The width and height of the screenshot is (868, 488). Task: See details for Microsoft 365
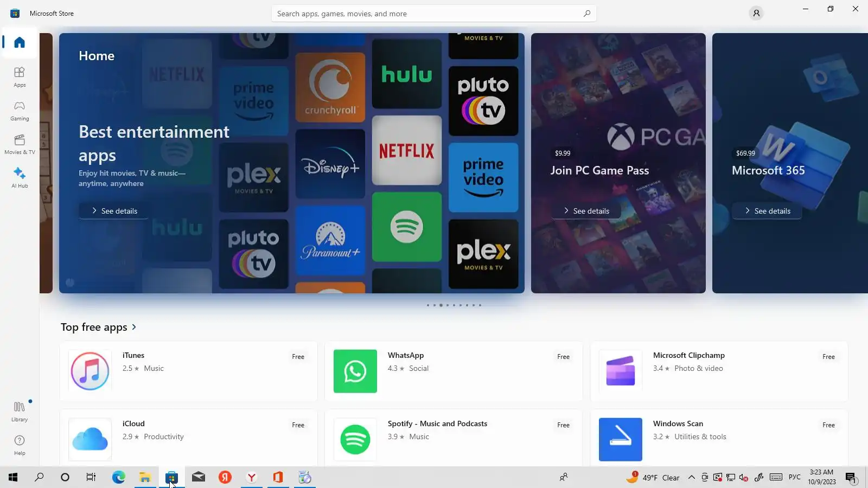click(x=767, y=211)
